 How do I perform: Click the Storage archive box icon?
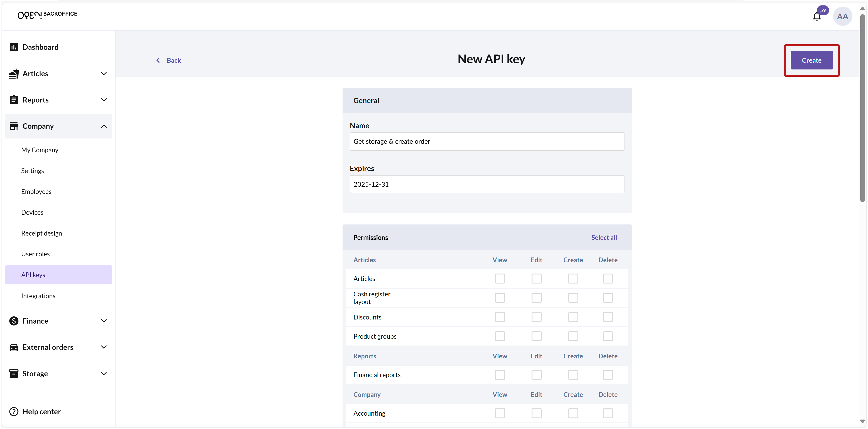click(14, 374)
